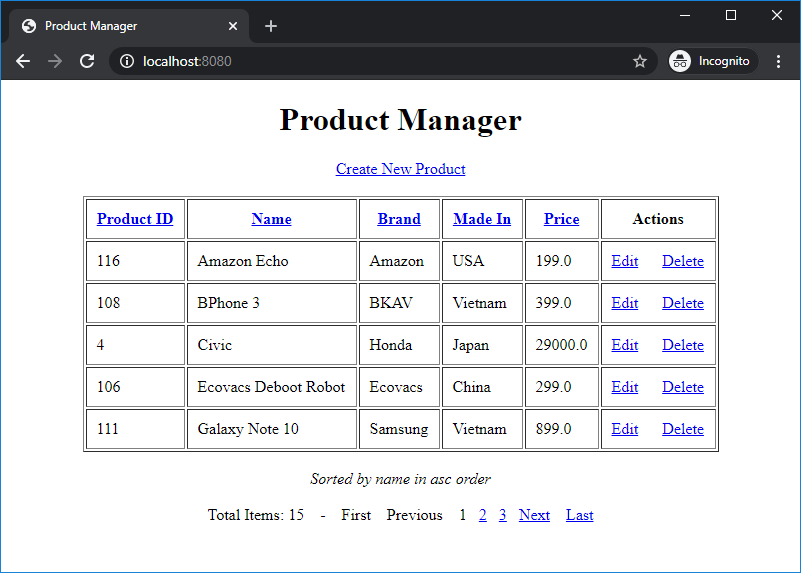
Task: Delete the BPhone 3 product
Action: 683,303
